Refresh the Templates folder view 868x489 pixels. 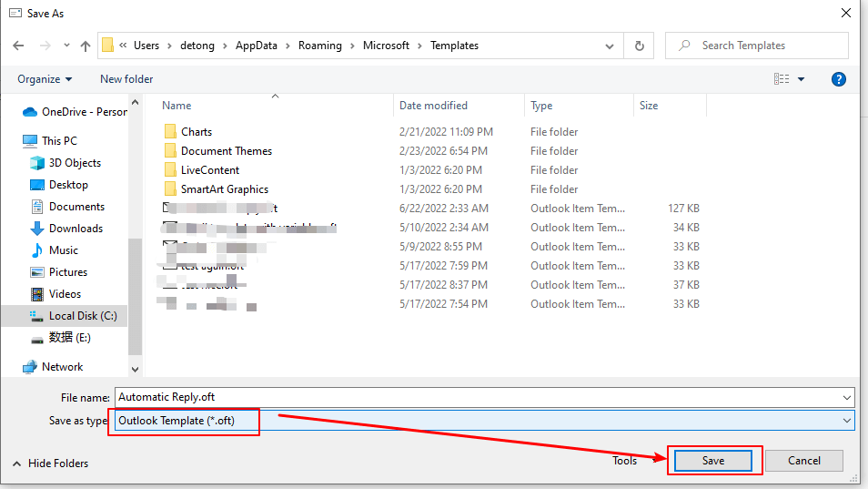pyautogui.click(x=640, y=46)
